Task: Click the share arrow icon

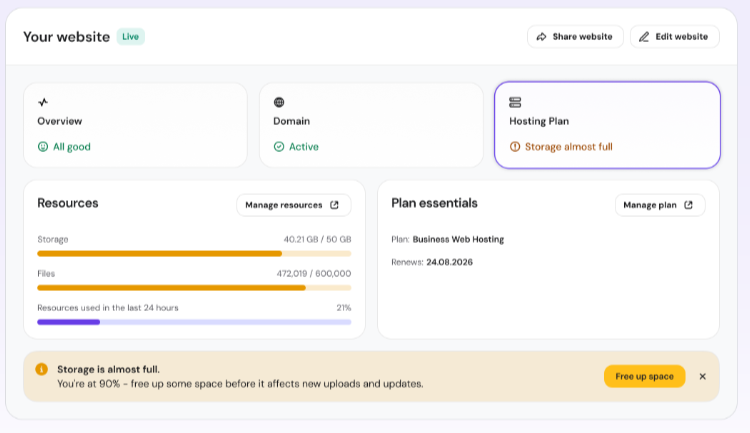Action: click(x=541, y=37)
